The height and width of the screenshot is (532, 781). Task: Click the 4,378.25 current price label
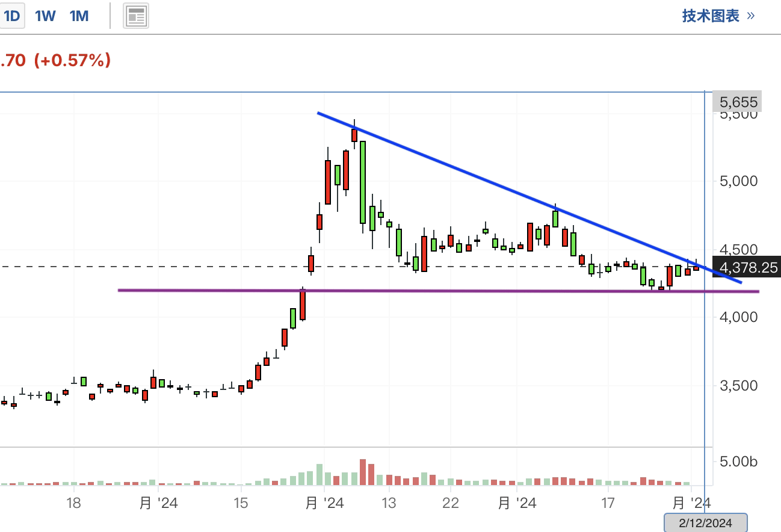[746, 267]
